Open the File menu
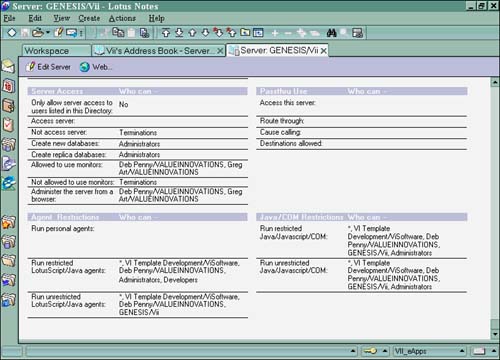The width and height of the screenshot is (500, 360). [9, 18]
